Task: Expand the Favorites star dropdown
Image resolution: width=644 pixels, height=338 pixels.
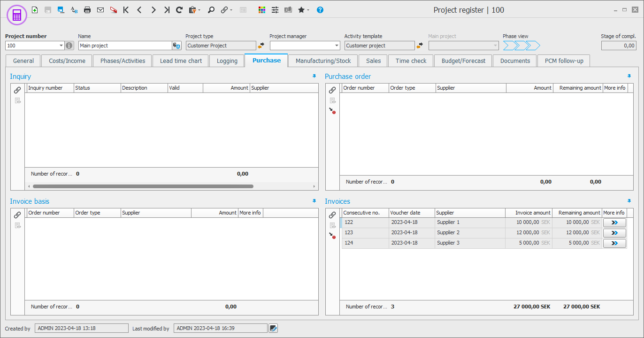Action: tap(308, 10)
